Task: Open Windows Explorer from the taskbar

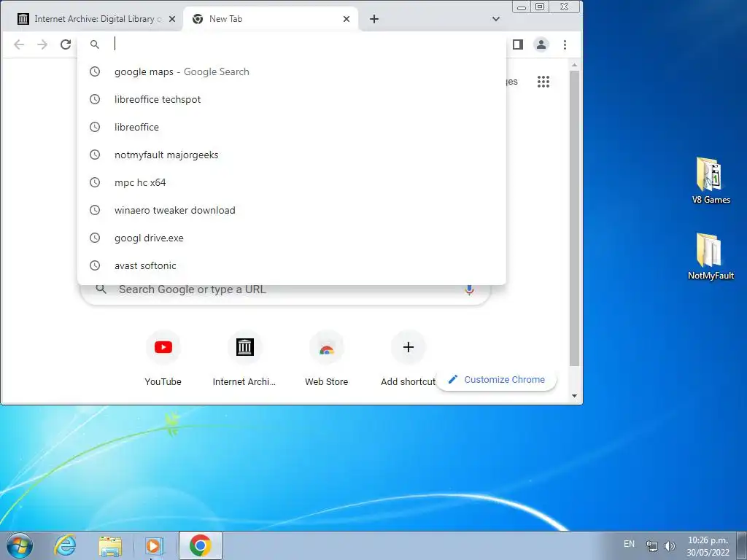Action: [x=110, y=545]
